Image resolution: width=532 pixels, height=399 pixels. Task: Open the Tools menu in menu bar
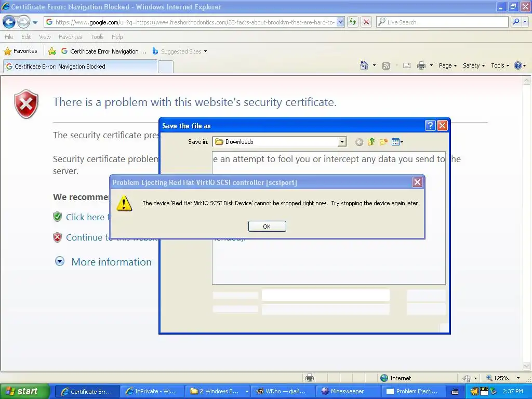(97, 37)
